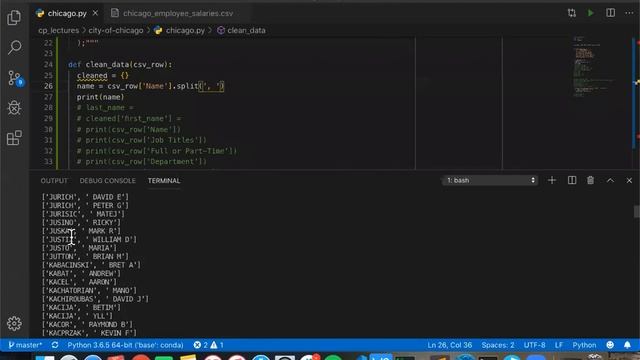
Task: Open the Debug view in the activity bar
Action: (14, 108)
